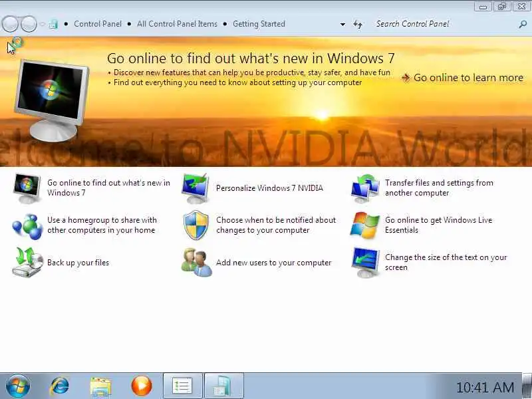Select Go online to find out what's new text

(x=108, y=188)
